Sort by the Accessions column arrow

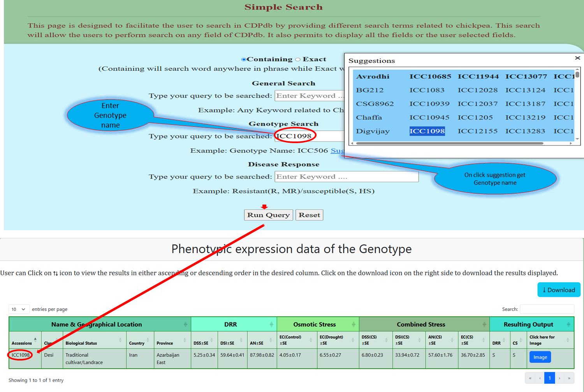click(x=35, y=340)
